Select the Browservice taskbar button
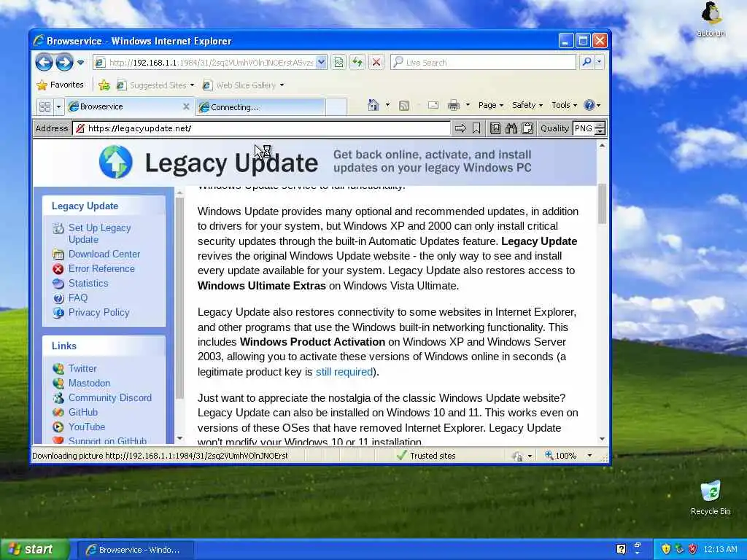747x560 pixels. tap(135, 550)
